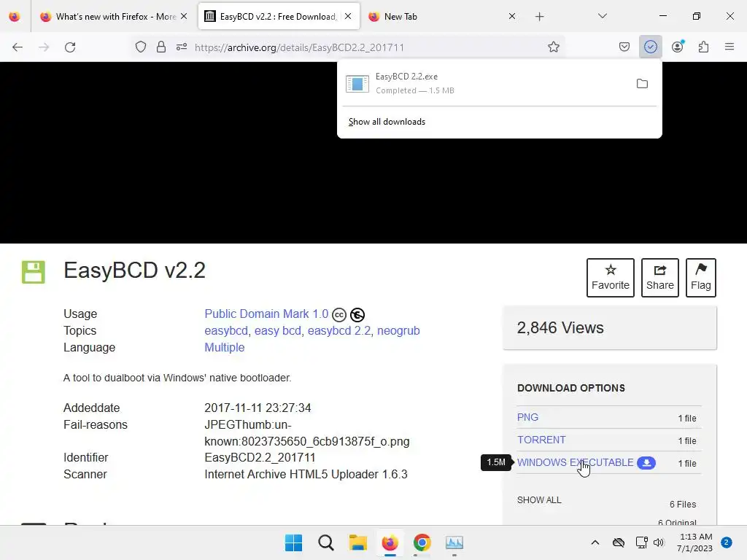Open the resource monitor app in taskbar
This screenshot has width=747, height=560.
(x=454, y=542)
